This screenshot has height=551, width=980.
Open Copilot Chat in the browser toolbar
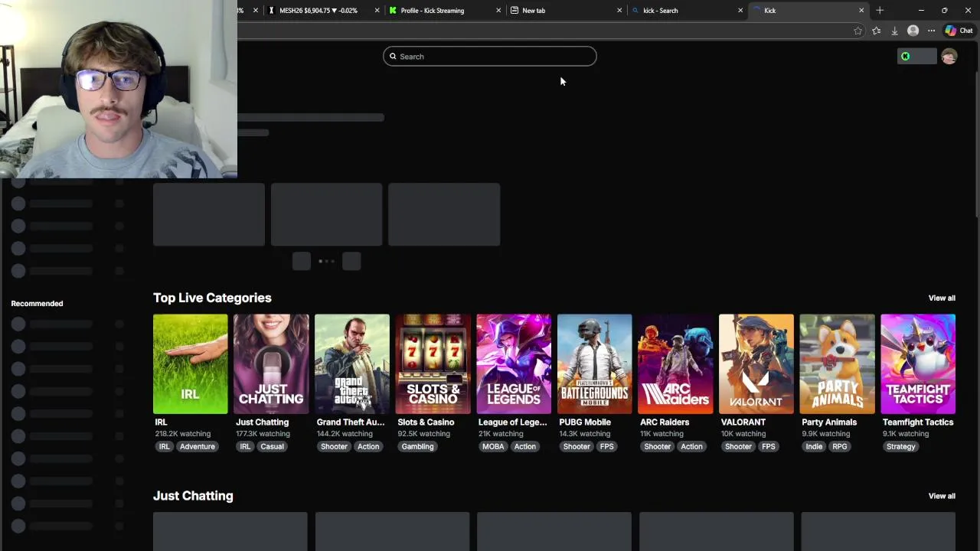tap(959, 31)
